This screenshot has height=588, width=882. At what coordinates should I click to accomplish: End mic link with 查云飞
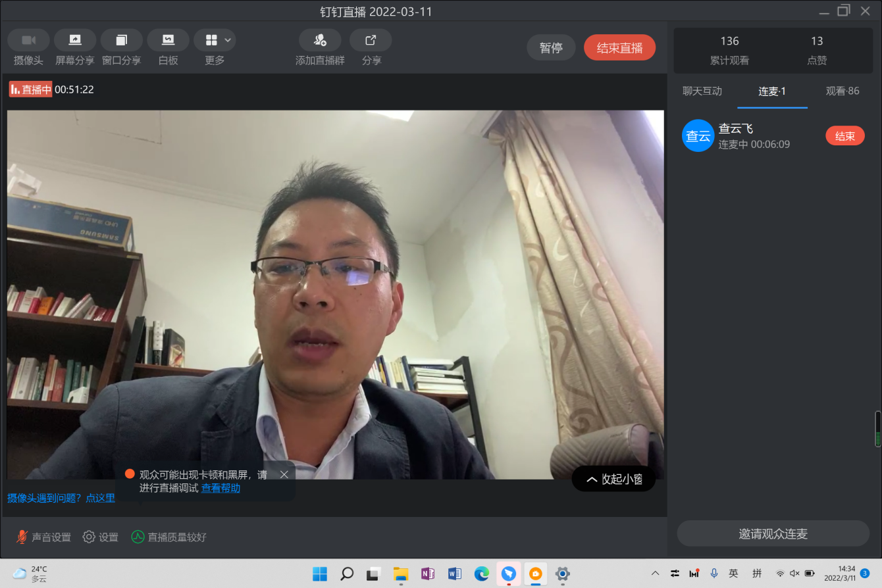pos(844,136)
